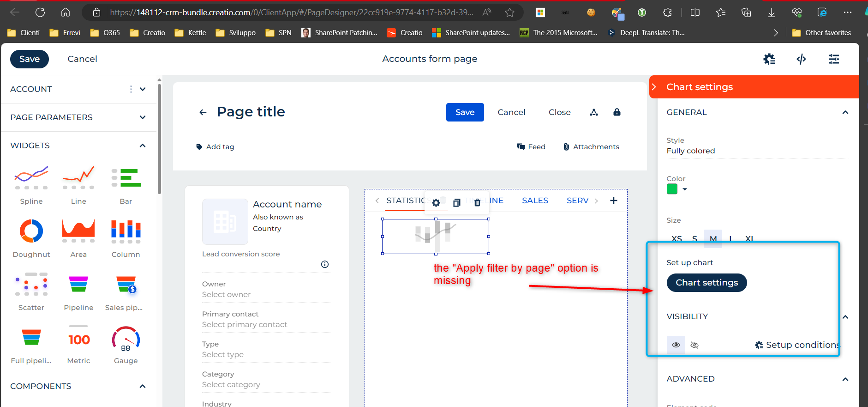Click the lock icon in page header
Screen dimensions: 868x407
[617, 112]
